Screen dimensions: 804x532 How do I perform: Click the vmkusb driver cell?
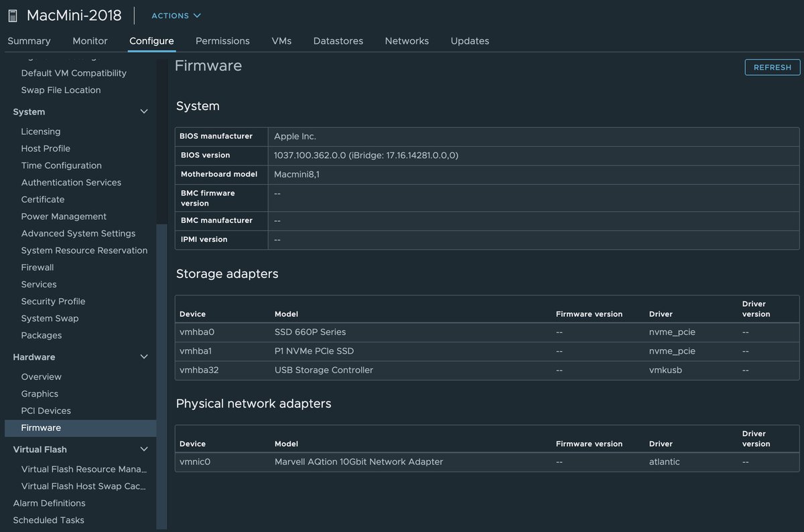pos(665,370)
